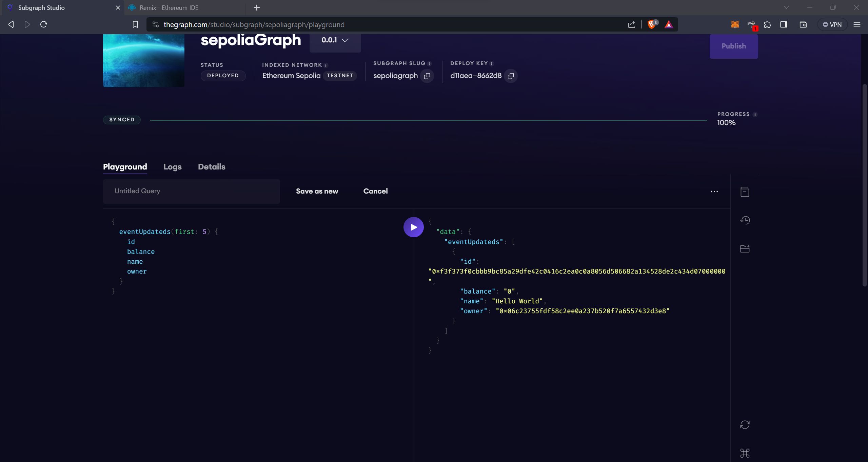Click Save as new button
Screen dimensions: 868x462
coord(316,191)
